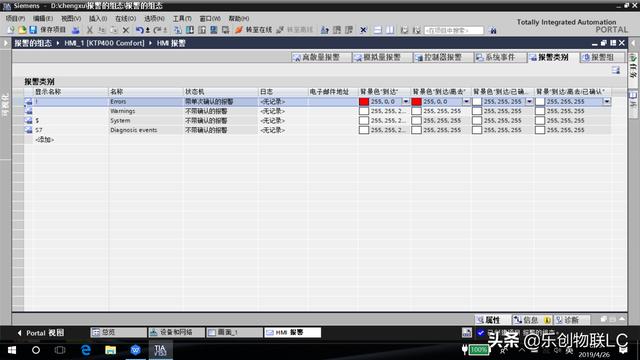Screen dimensions: 640x360
Task: Click the Split editor vertically icon
Action: (x=390, y=30)
